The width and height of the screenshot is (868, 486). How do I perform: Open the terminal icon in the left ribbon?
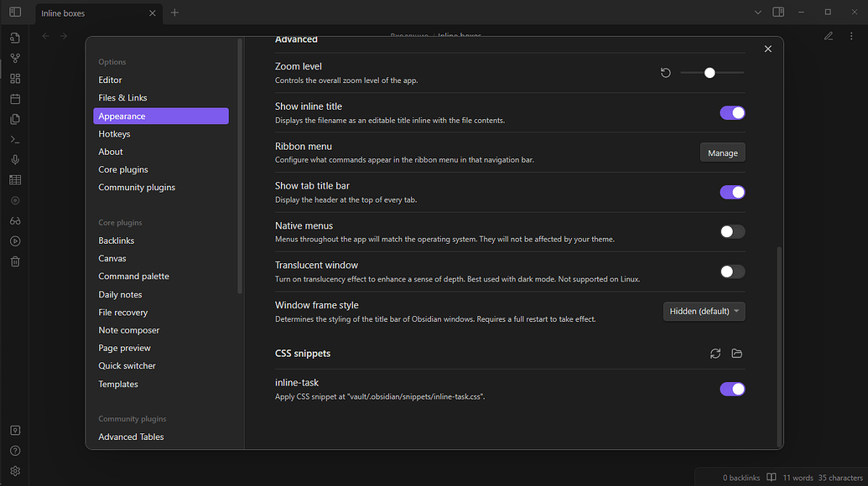pos(14,138)
